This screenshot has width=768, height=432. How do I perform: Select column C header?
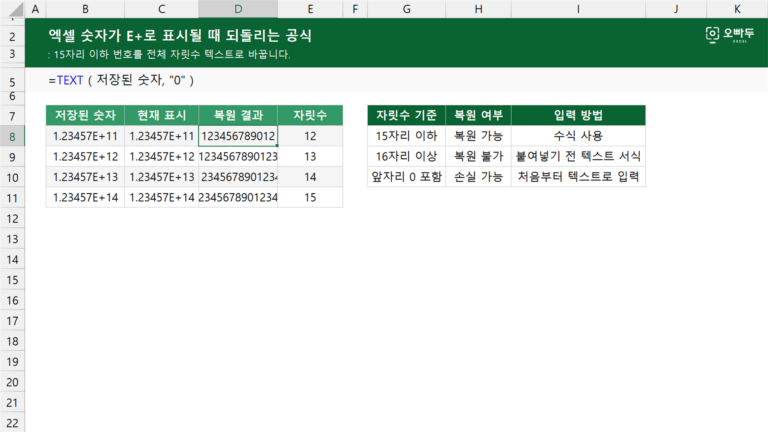coord(162,9)
